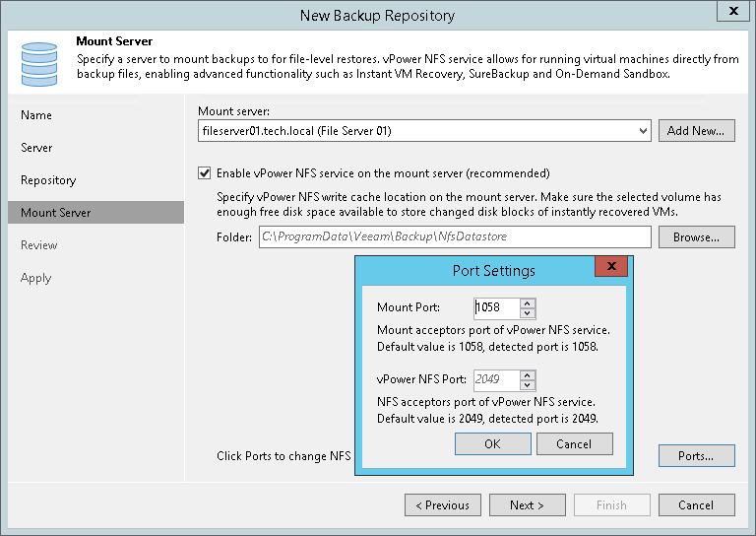Go to the Server step
The height and width of the screenshot is (536, 756).
click(36, 148)
